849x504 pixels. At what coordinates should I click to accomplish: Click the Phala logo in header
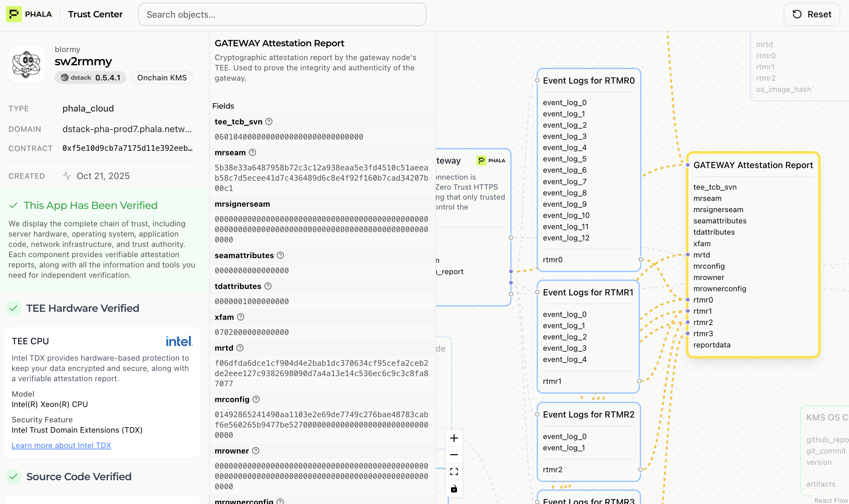point(29,14)
